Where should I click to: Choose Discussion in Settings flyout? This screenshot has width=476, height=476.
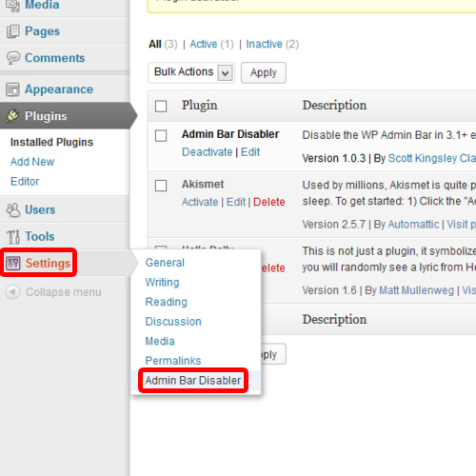(173, 322)
